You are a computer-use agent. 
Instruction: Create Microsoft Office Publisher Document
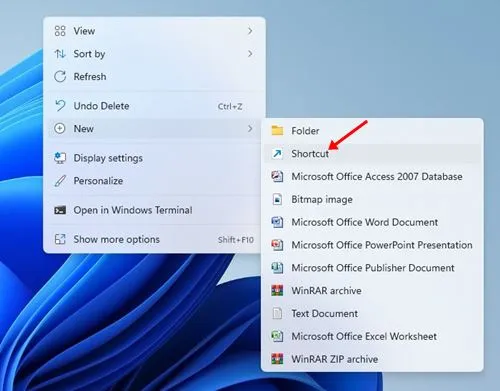(x=372, y=268)
